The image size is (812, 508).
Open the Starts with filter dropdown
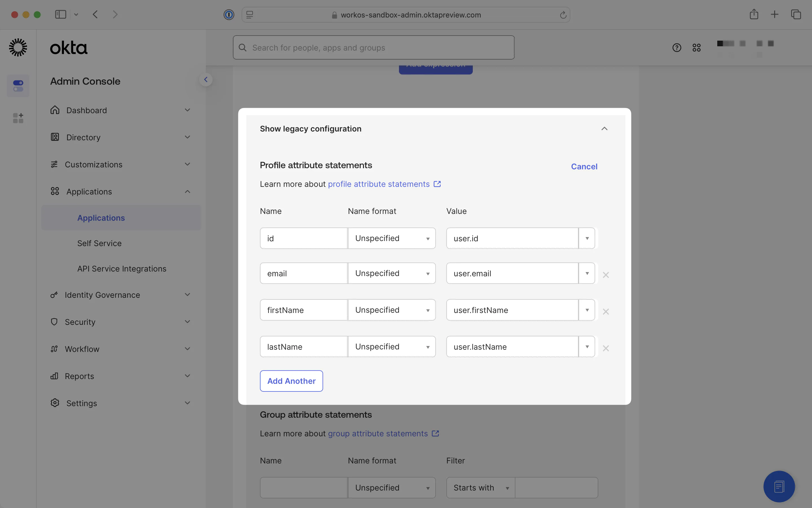(481, 487)
